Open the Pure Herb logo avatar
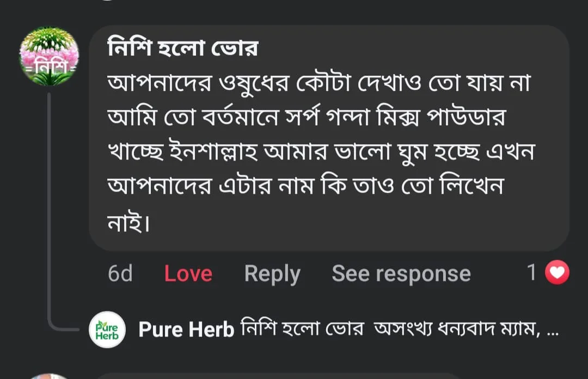Screen dimensions: 588x379 [x=107, y=329]
